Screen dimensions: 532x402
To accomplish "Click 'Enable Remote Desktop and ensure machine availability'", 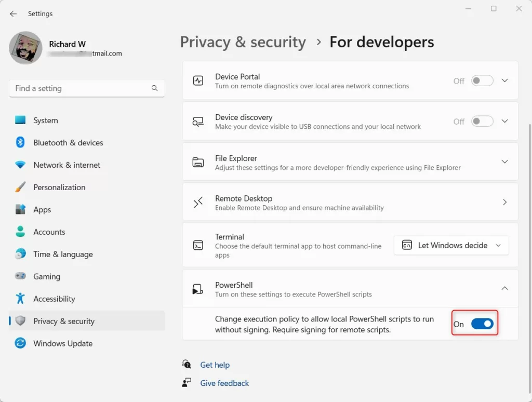I will 299,208.
